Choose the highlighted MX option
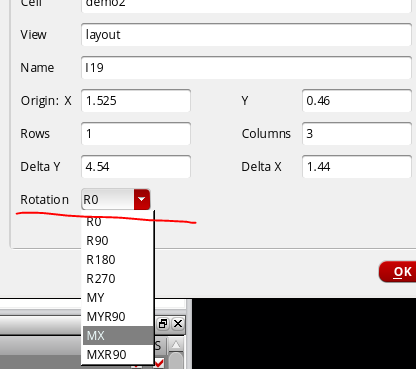The image size is (416, 369). click(118, 336)
